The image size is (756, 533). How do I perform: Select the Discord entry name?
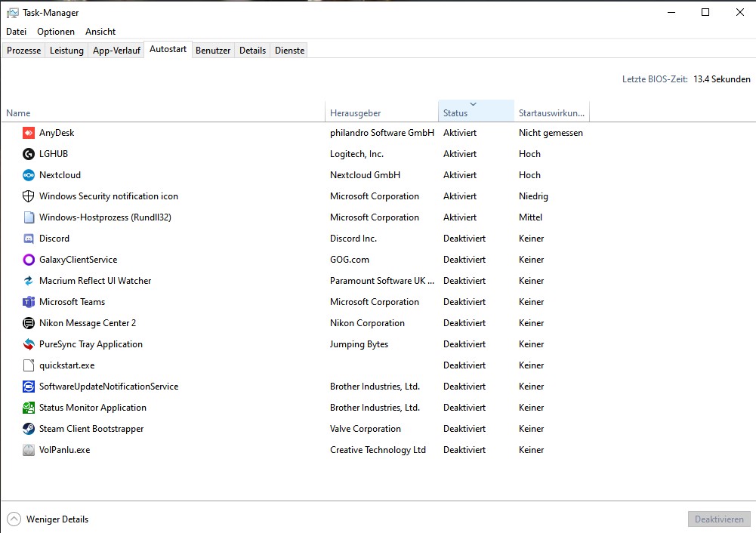[54, 239]
